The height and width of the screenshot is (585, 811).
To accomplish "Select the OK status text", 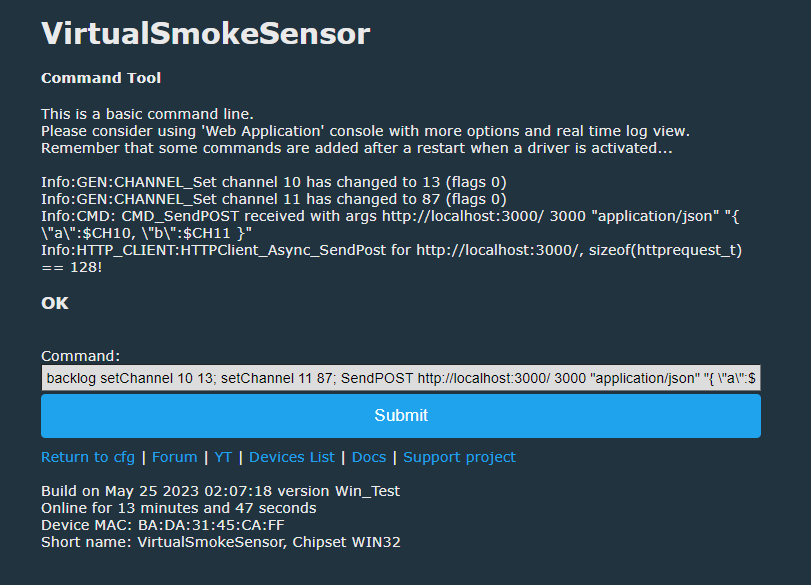I will point(55,303).
